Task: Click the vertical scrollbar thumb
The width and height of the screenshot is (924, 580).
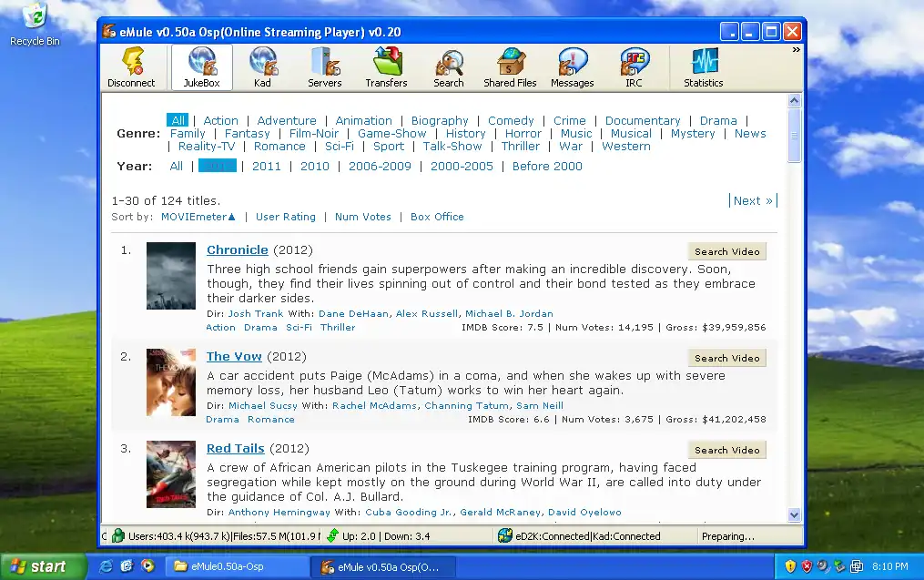Action: coord(794,135)
